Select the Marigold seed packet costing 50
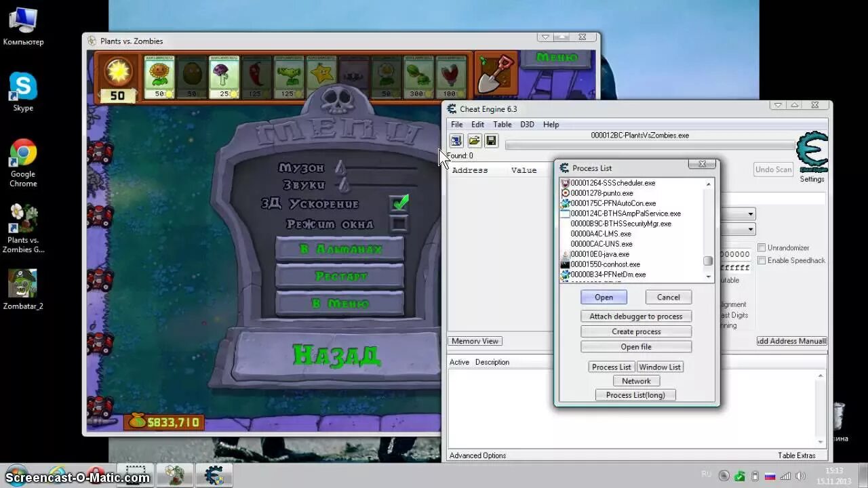This screenshot has height=488, width=868. 387,77
